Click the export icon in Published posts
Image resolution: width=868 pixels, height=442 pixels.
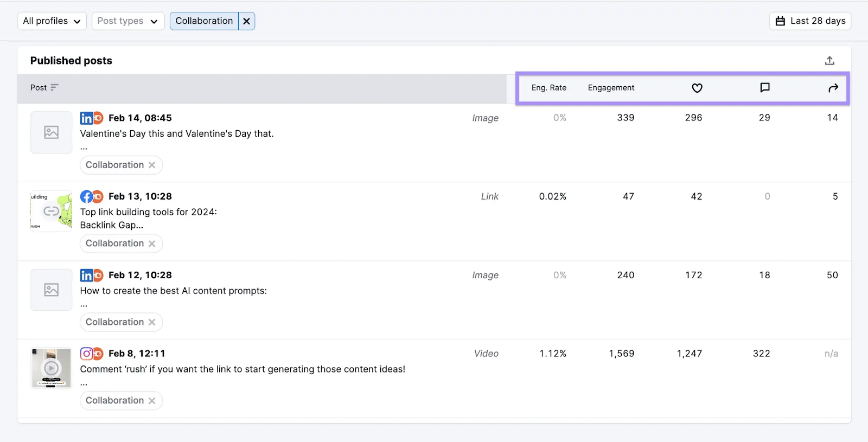click(x=829, y=61)
